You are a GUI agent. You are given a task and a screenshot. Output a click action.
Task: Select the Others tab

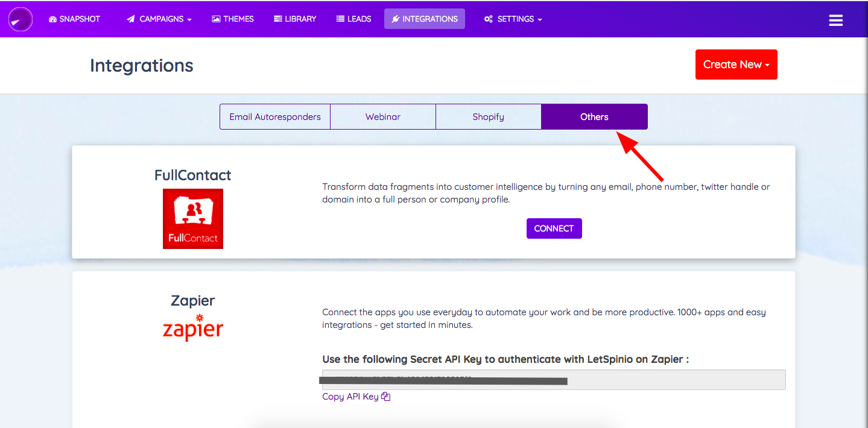pos(594,117)
